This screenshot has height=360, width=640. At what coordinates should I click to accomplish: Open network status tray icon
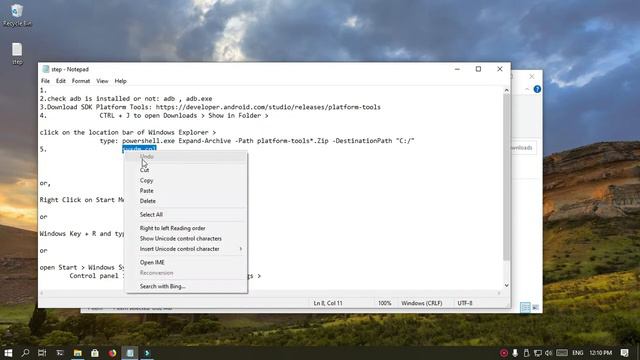tap(538, 353)
